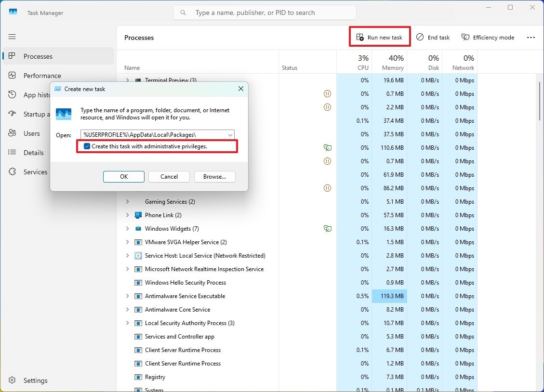Click the pause status icon near Terminal Preview

(328, 93)
